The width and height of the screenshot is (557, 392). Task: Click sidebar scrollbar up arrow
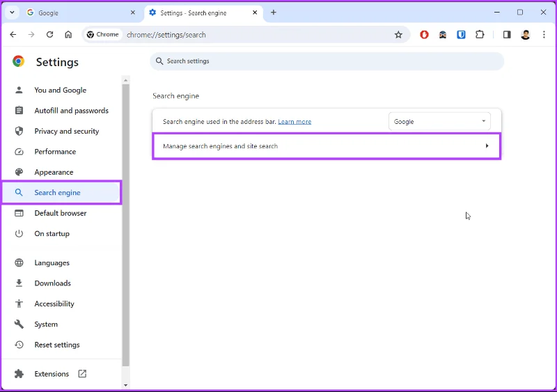(125, 80)
